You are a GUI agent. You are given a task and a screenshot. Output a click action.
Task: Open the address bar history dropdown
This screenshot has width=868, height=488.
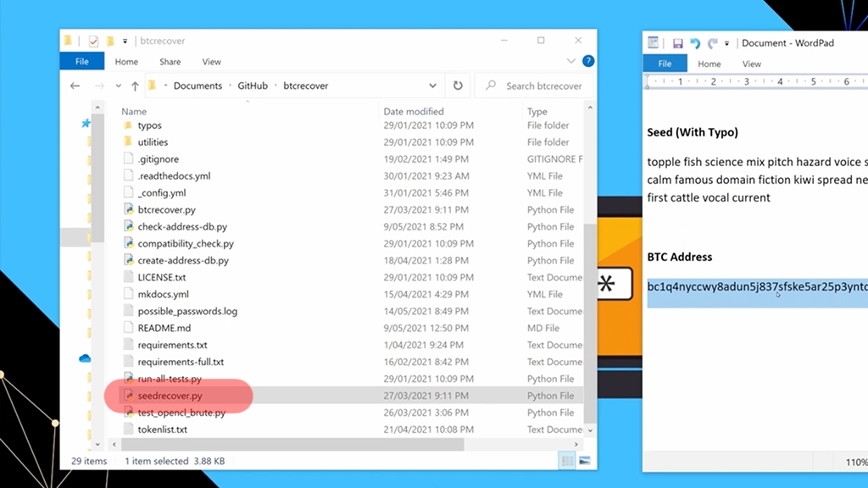pos(433,86)
